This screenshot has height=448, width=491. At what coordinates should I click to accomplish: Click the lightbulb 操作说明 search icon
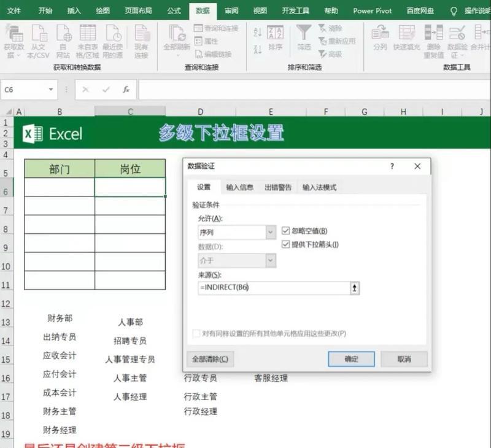(454, 11)
